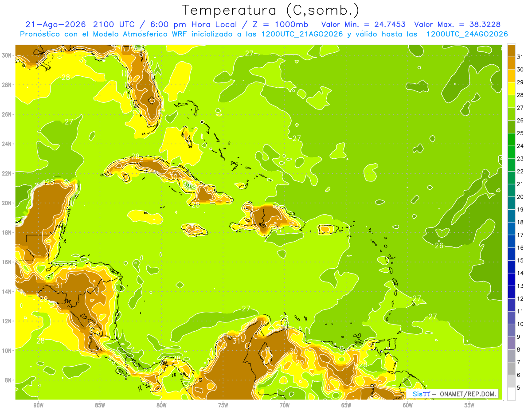The width and height of the screenshot is (532, 411).
Task: Select the '21-Ago-2026' date text
Action: (x=55, y=24)
